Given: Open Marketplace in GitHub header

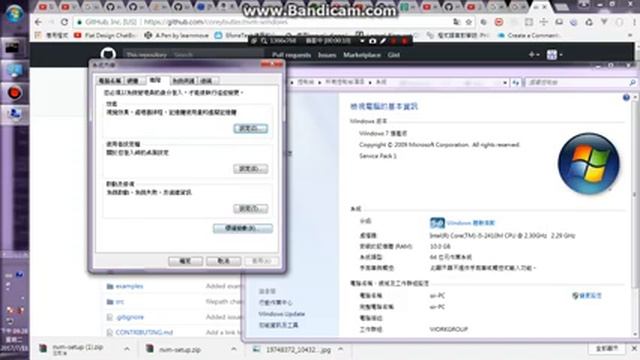Looking at the screenshot, I should point(362,55).
